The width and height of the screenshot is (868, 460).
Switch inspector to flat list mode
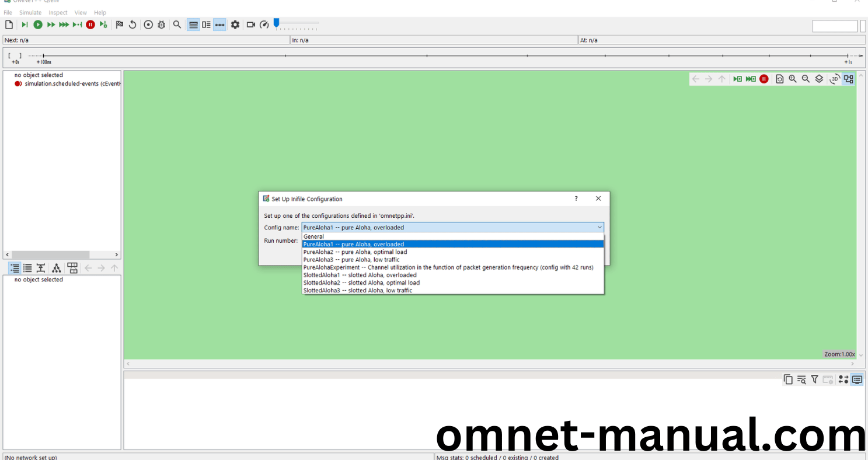click(27, 268)
